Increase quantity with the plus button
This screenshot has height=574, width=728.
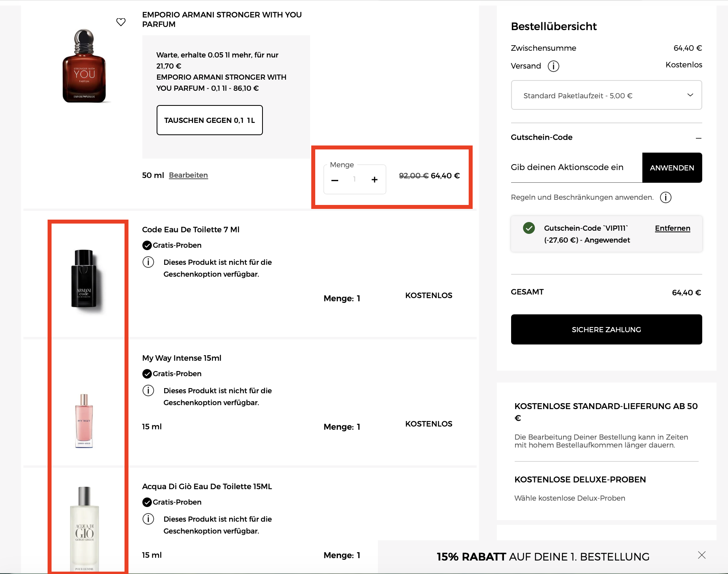374,180
